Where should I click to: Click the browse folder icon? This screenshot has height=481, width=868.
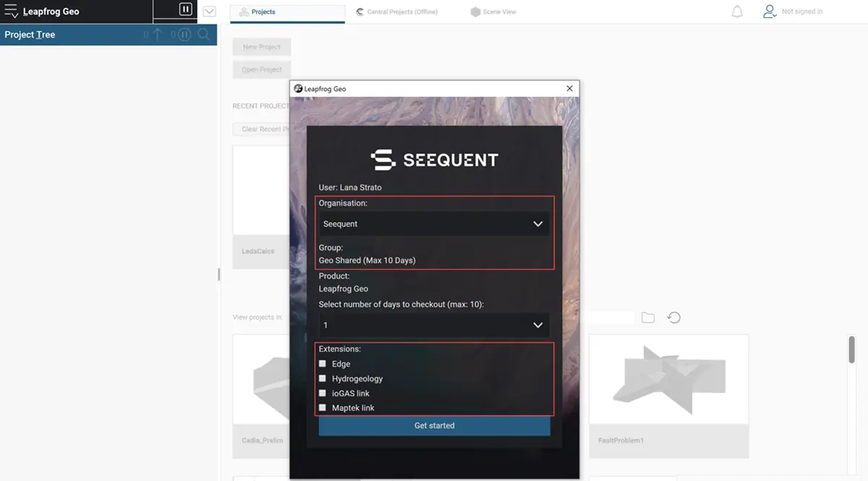pyautogui.click(x=648, y=318)
